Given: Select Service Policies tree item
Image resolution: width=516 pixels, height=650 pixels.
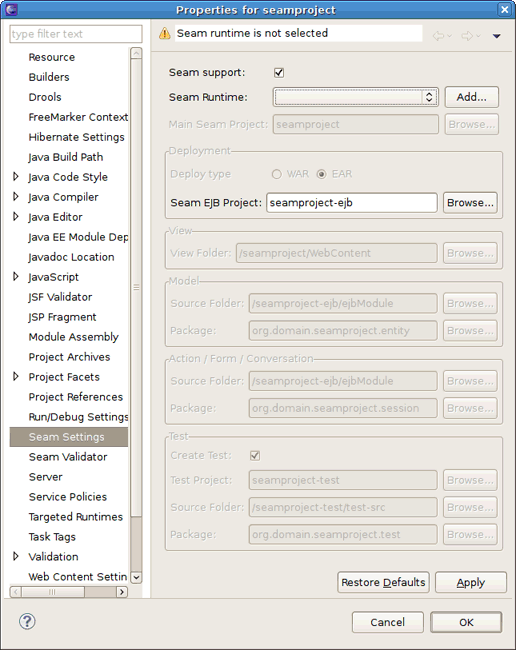Looking at the screenshot, I should point(68,497).
